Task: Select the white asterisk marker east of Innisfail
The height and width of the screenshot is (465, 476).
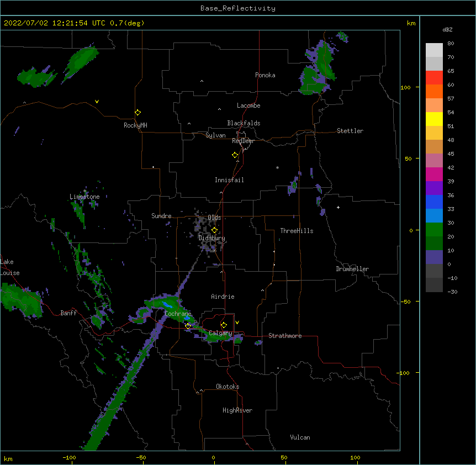Action: [x=277, y=167]
